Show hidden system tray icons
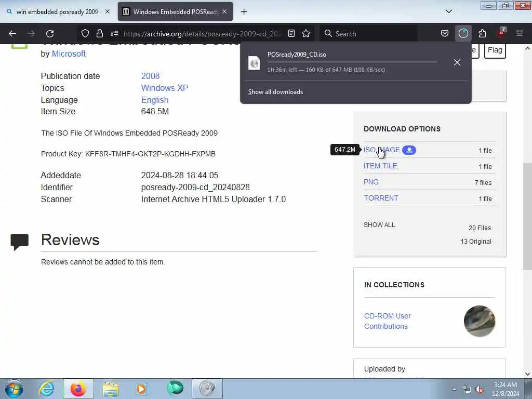The width and height of the screenshot is (532, 399). tap(454, 390)
